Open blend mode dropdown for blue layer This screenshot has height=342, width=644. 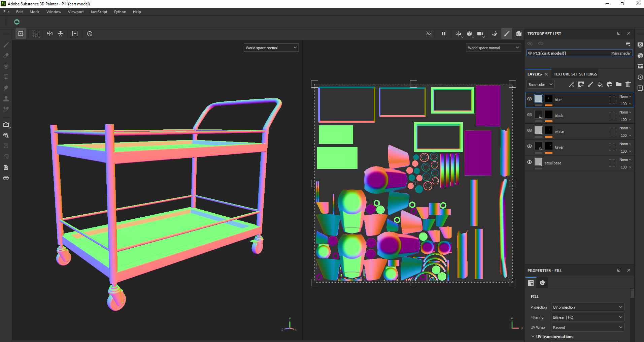coord(625,96)
